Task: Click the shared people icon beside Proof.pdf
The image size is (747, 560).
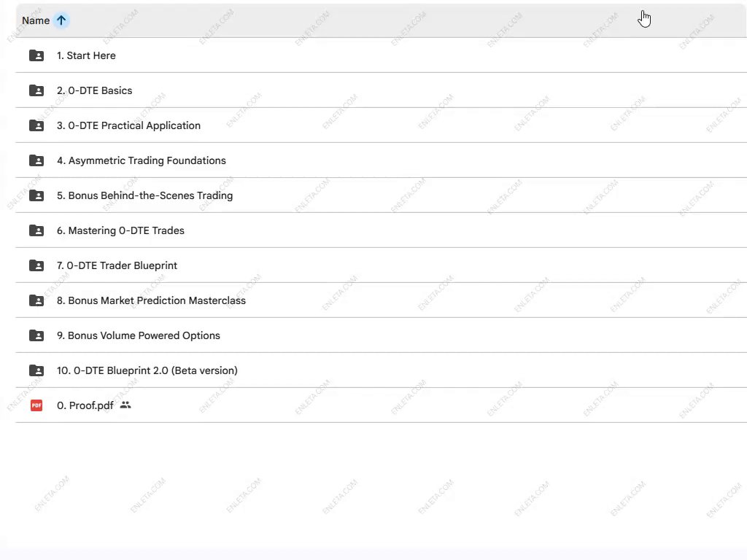Action: tap(125, 405)
